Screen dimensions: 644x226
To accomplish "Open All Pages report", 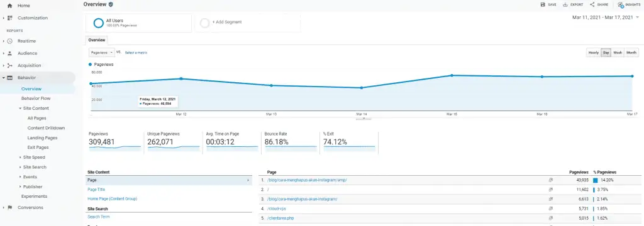I will pos(36,118).
